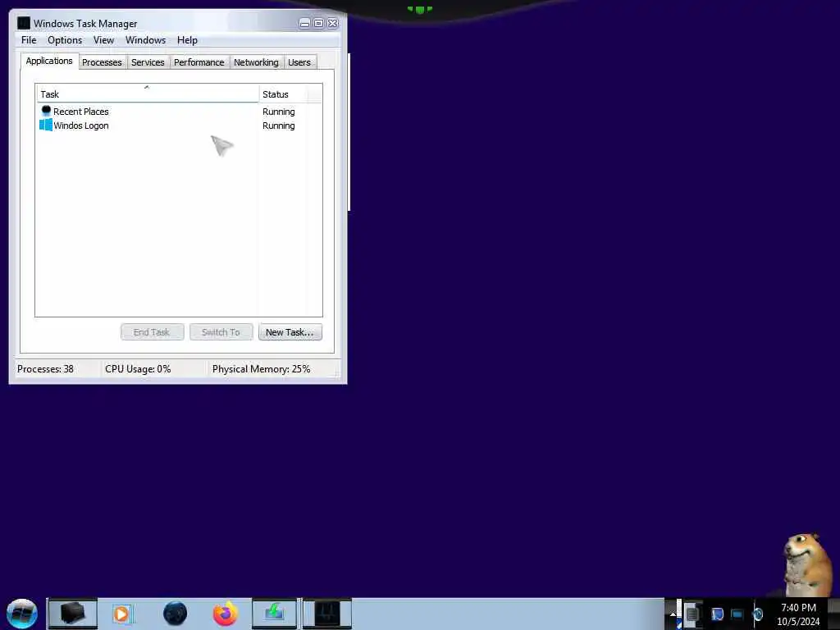Viewport: 840px width, 630px height.
Task: Click Physical Memory: 25% status entry
Action: (x=262, y=369)
